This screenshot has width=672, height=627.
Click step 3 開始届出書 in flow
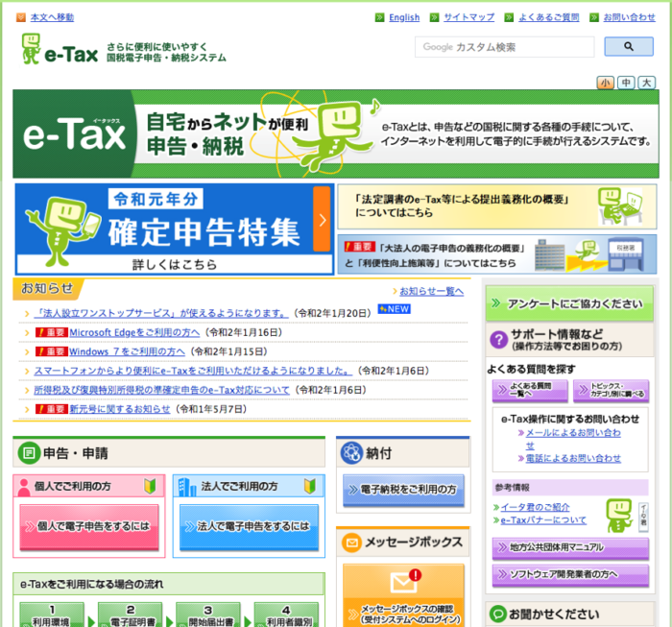click(208, 615)
